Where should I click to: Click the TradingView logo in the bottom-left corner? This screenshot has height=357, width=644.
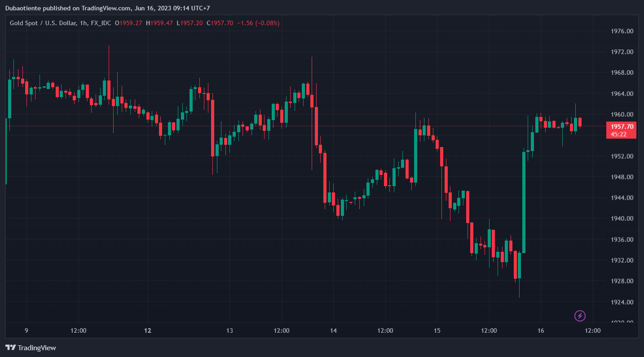point(31,348)
